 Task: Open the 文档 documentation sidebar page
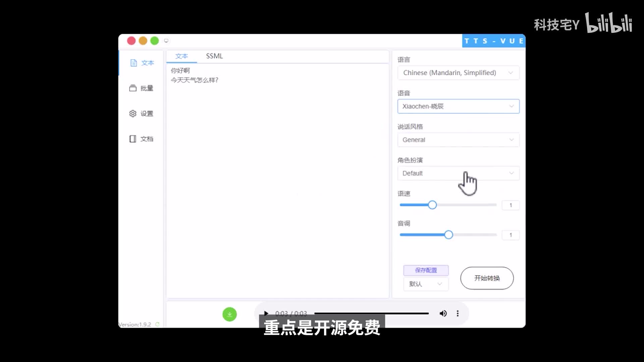(x=141, y=139)
